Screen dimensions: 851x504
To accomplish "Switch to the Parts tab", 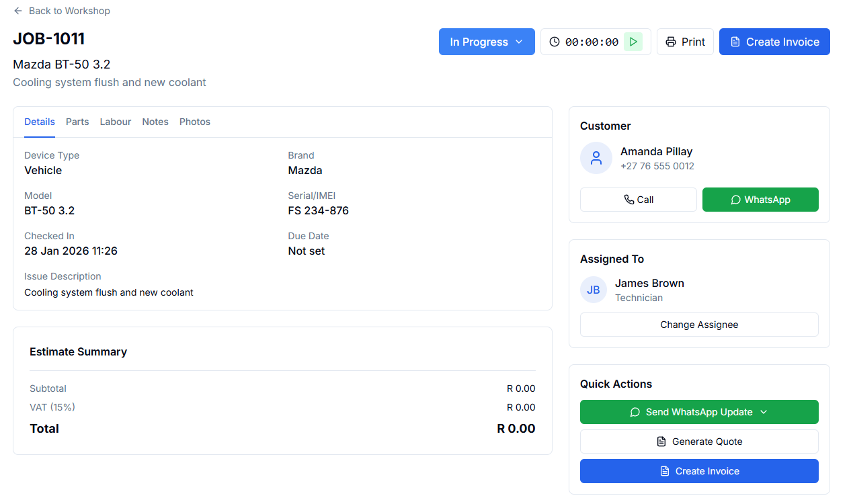I will coord(77,122).
